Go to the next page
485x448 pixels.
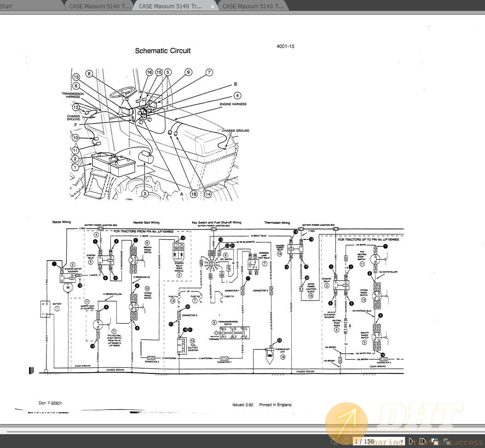tap(411, 441)
